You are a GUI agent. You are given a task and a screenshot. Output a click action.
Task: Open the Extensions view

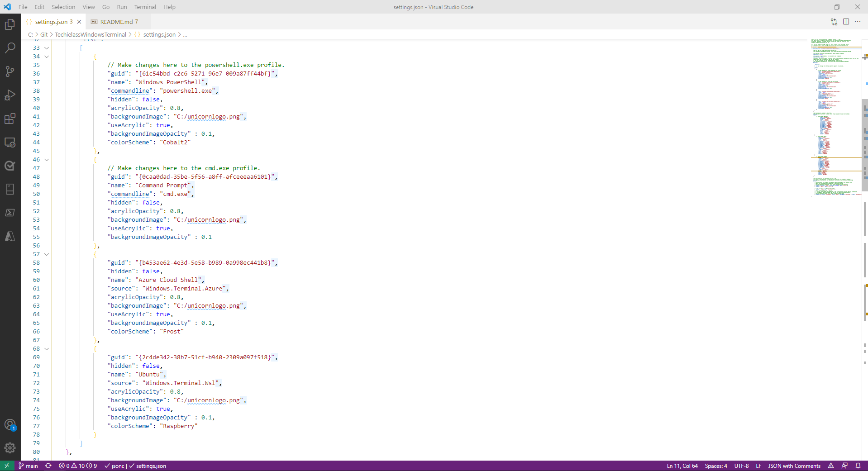click(10, 119)
